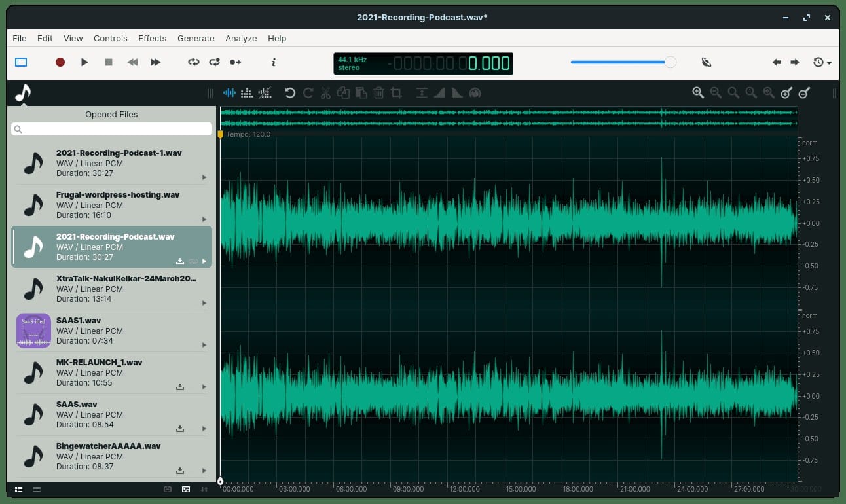The image size is (846, 504).
Task: Click the fourth magnifier zoom icon
Action: (751, 93)
